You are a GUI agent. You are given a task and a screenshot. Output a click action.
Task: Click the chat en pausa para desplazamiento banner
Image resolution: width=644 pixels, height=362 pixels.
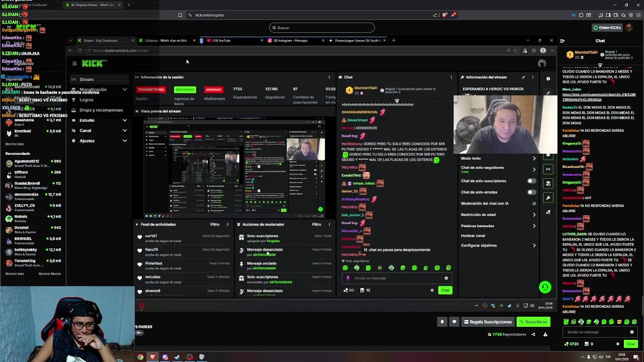coord(397,250)
